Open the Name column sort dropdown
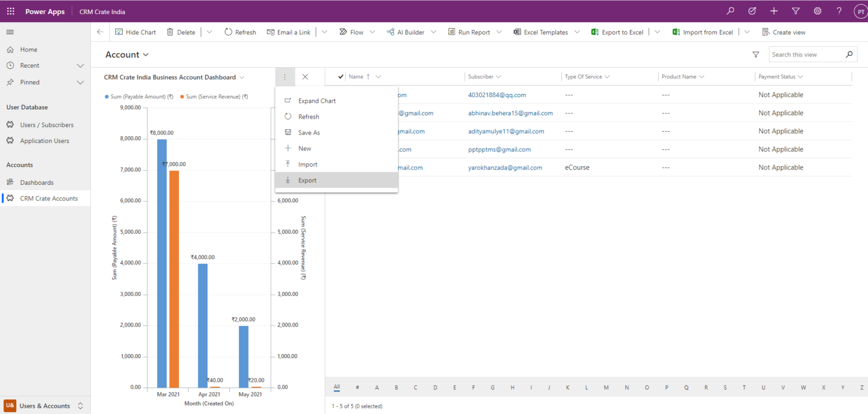Viewport: 868px width, 414px height. (377, 76)
